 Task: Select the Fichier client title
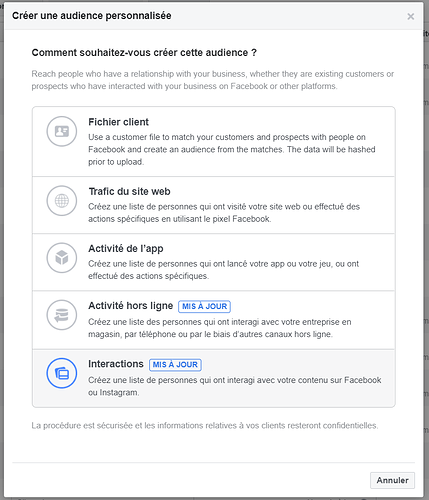[118, 122]
